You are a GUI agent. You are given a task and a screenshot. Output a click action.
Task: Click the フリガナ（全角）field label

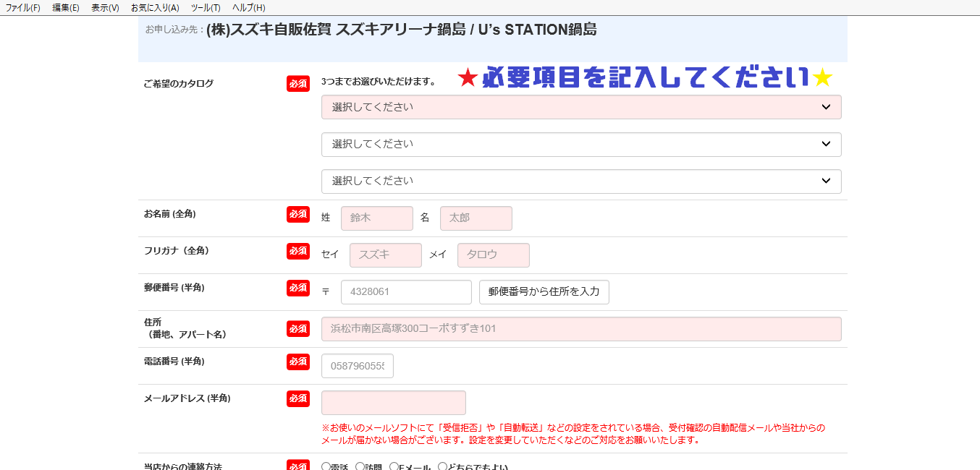[177, 251]
